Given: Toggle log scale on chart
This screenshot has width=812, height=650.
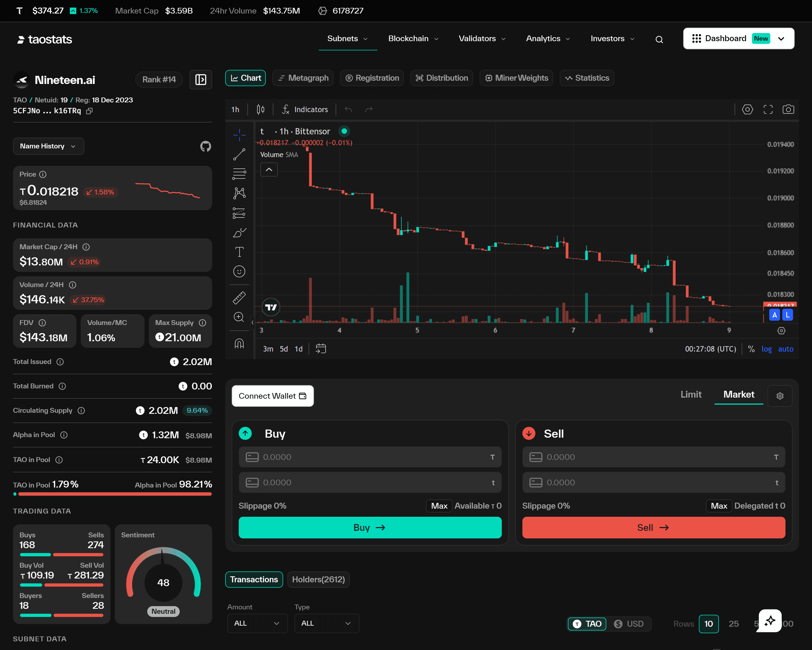Looking at the screenshot, I should pos(767,349).
